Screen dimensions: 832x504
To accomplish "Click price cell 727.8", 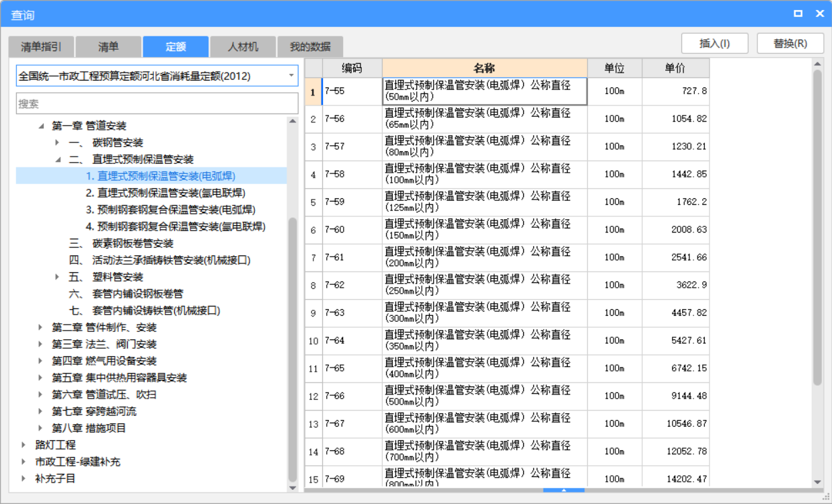I will click(676, 91).
